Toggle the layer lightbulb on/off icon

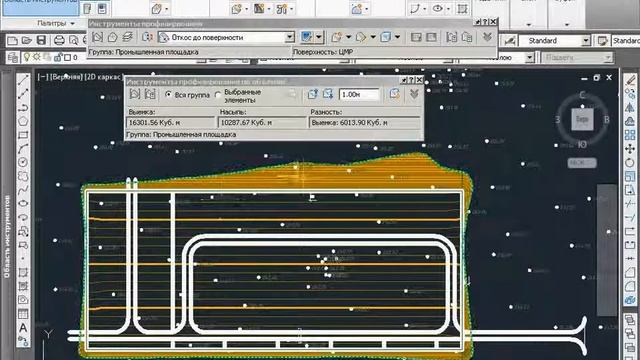(27, 57)
